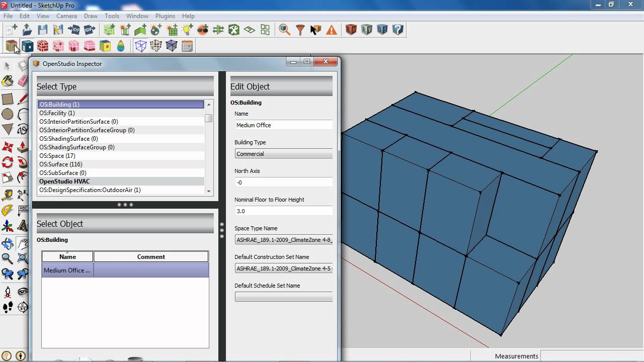Select the SketchUp Orbit tool
This screenshot has width=644, height=362.
coord(8,244)
